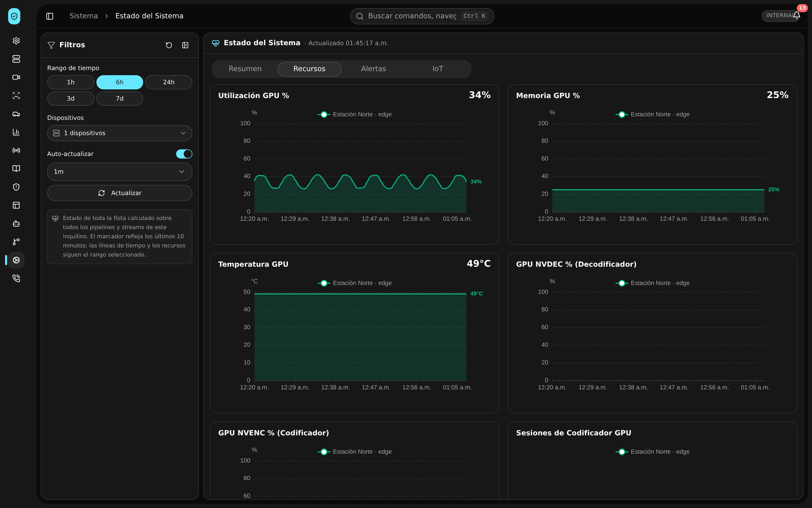Toggle Estación Norte legend in Memoria GPU chart

pyautogui.click(x=653, y=115)
